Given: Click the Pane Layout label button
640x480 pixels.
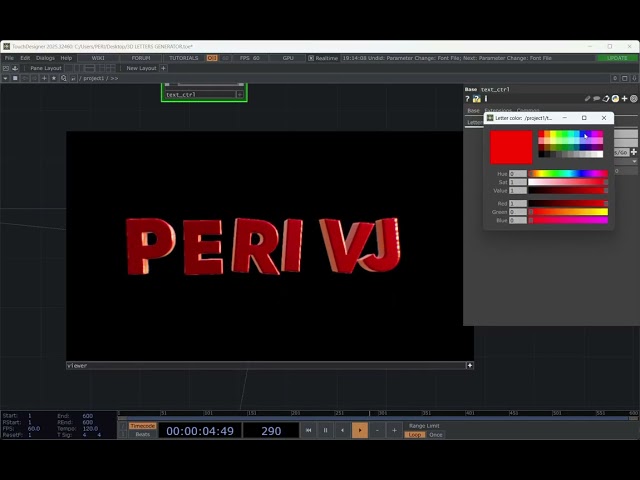Looking at the screenshot, I should tap(46, 68).
